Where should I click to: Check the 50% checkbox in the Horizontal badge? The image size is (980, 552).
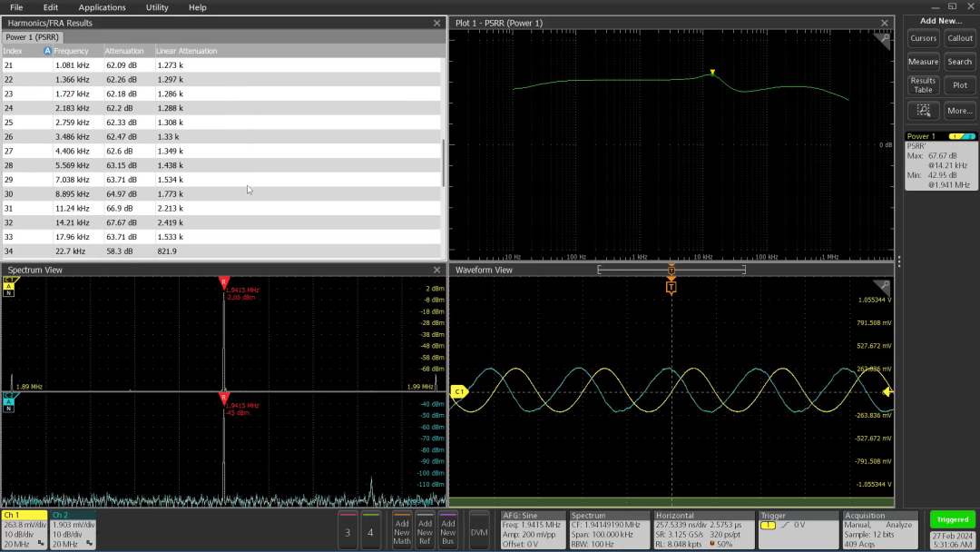pyautogui.click(x=711, y=544)
